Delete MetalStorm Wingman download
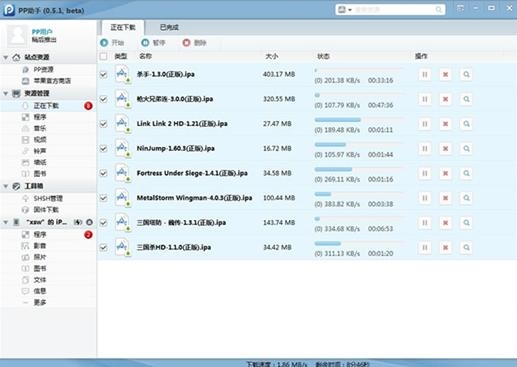This screenshot has height=367, width=517. point(445,198)
